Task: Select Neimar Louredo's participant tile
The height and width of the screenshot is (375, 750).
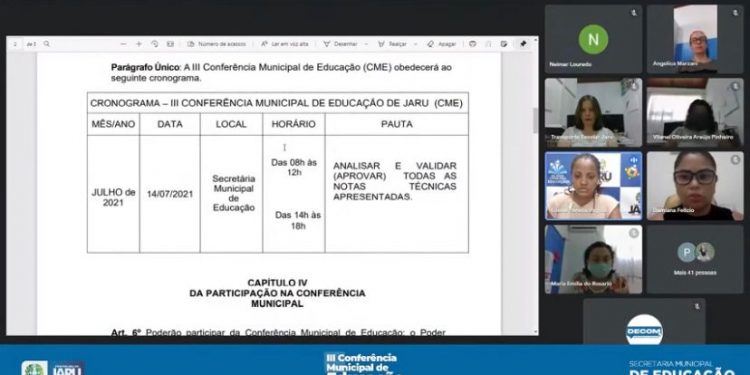Action: [x=593, y=39]
